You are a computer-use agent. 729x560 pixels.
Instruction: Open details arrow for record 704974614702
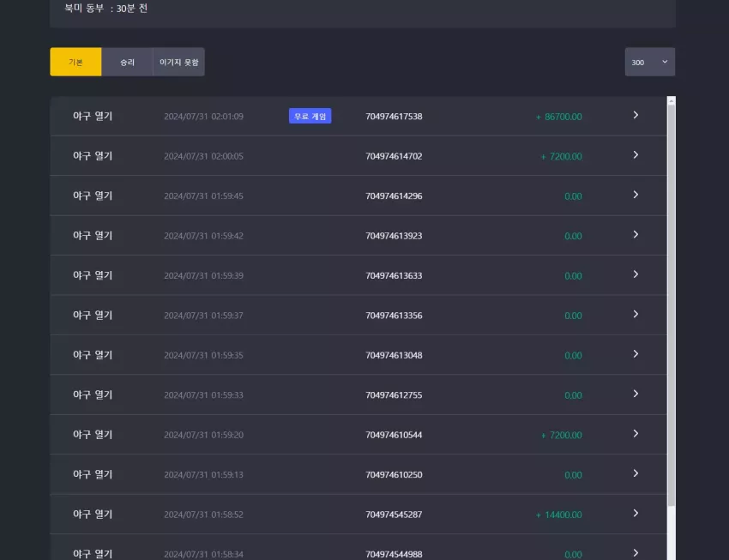(636, 155)
